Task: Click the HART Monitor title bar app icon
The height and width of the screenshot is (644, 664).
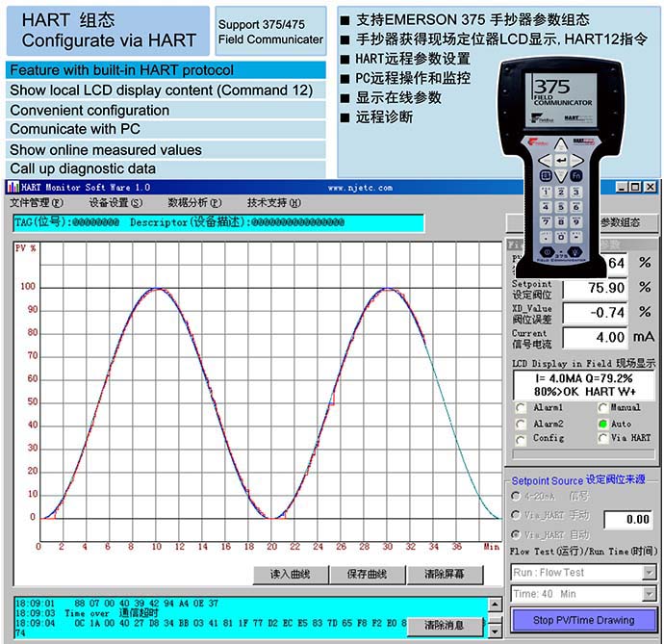Action: click(13, 187)
